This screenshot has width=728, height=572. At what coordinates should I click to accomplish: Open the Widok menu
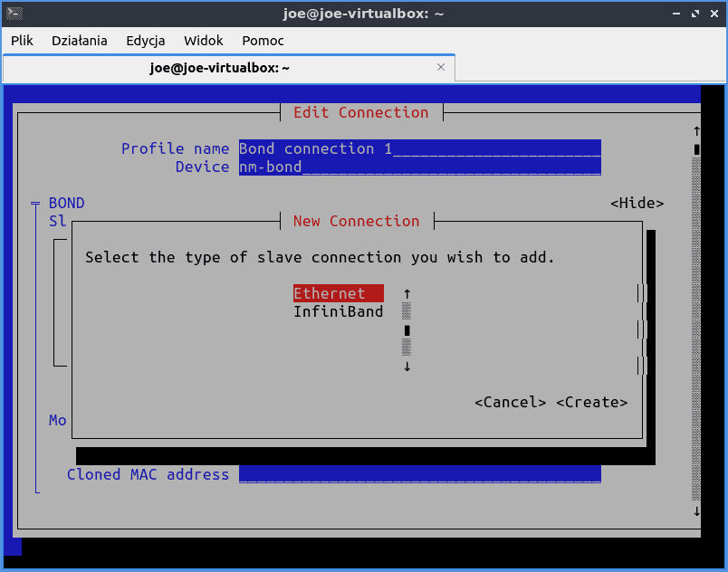(203, 41)
